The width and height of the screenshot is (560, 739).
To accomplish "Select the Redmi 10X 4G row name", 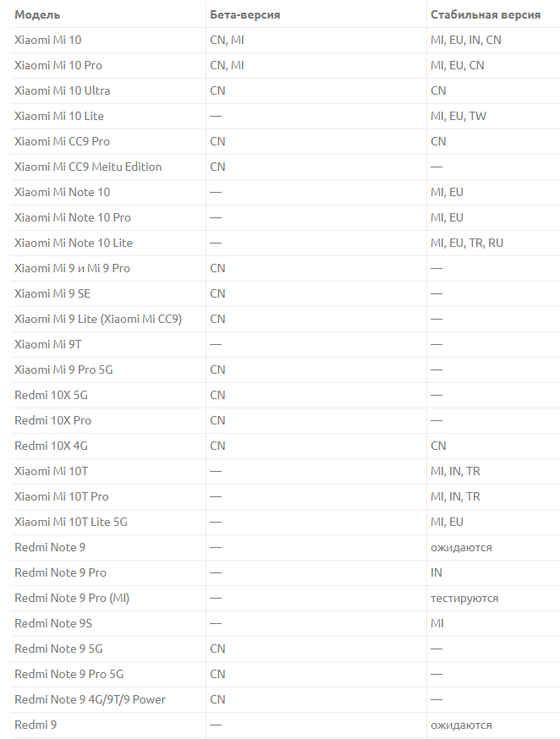I will [51, 446].
